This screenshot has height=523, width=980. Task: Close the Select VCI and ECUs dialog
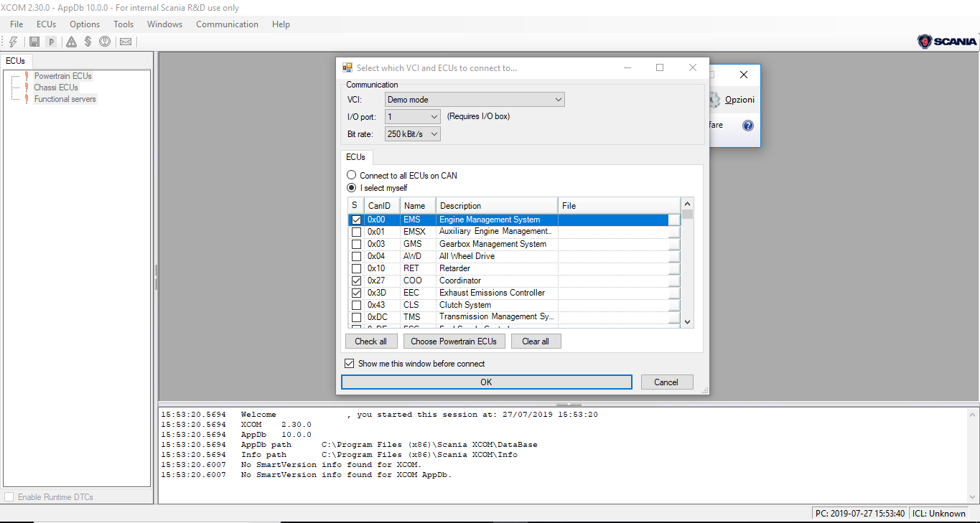(x=693, y=68)
